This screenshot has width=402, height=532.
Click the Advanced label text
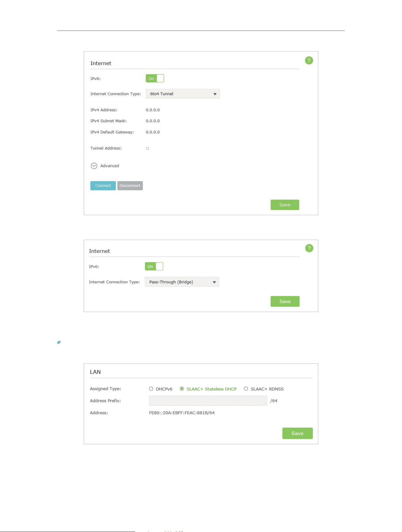tap(110, 166)
